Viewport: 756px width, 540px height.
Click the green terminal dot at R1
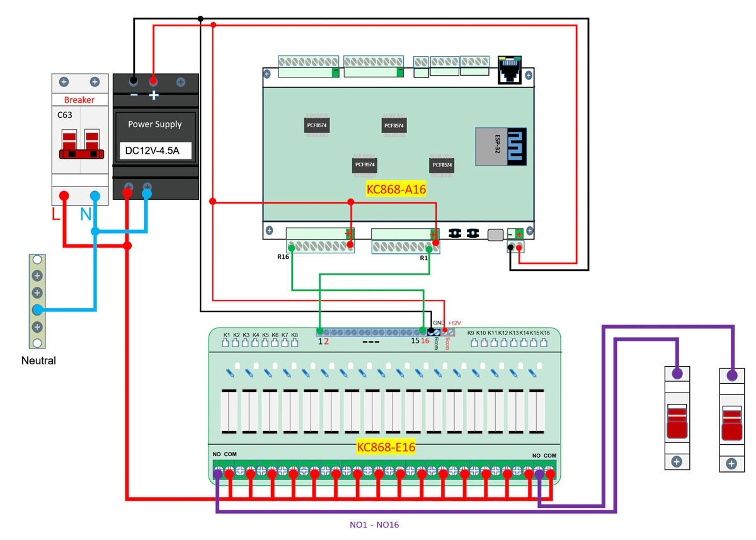(430, 249)
